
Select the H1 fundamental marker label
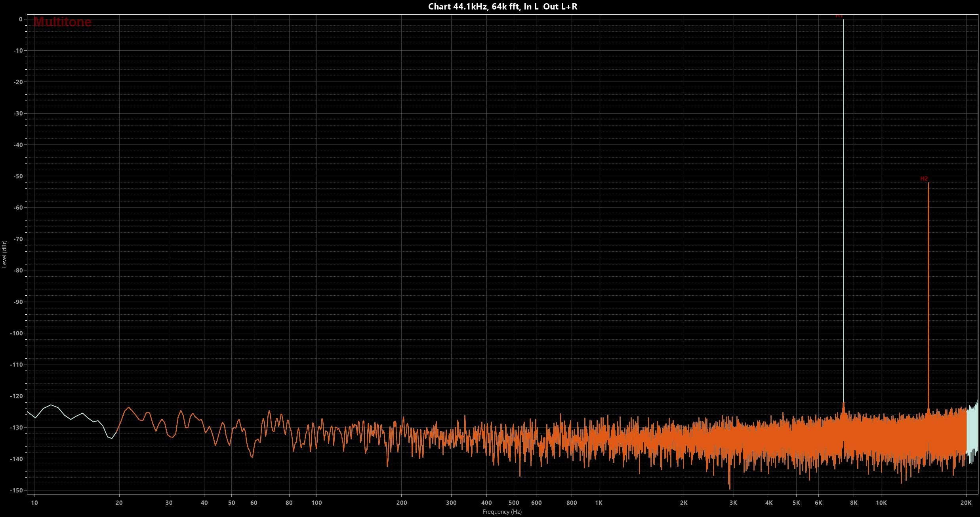click(x=839, y=16)
